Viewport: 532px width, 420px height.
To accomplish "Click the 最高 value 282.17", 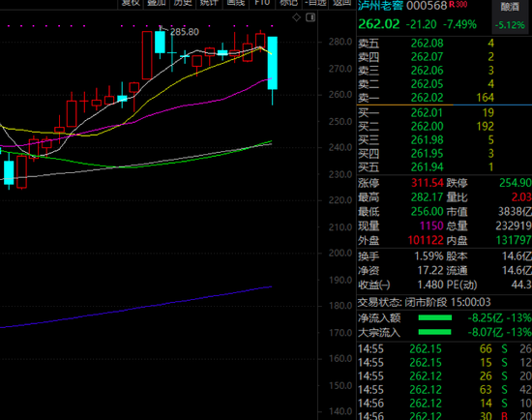I will (428, 197).
